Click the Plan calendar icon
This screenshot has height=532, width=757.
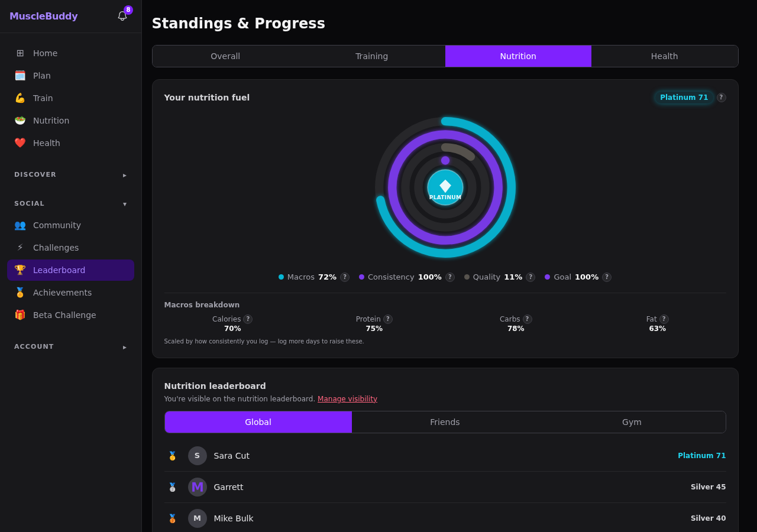tap(20, 76)
